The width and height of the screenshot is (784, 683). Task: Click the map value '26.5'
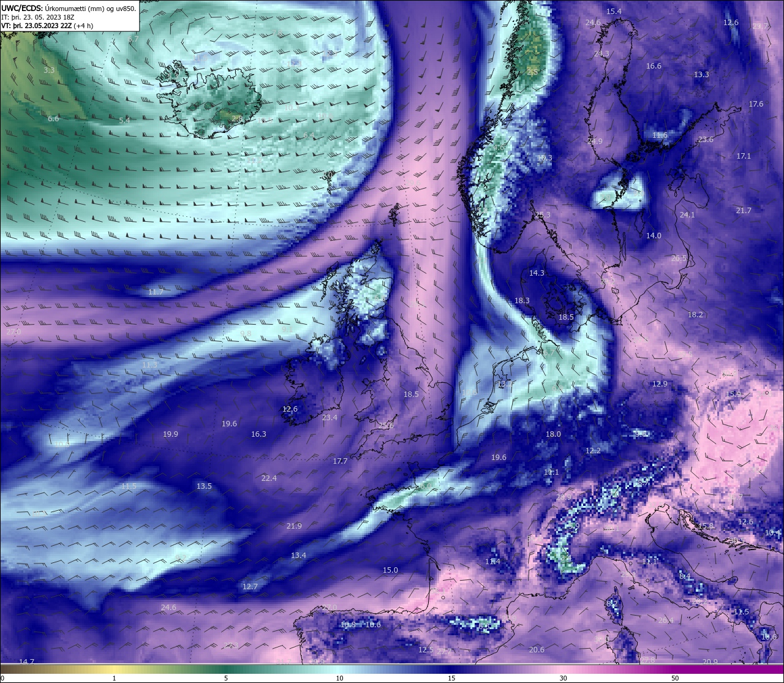click(679, 258)
